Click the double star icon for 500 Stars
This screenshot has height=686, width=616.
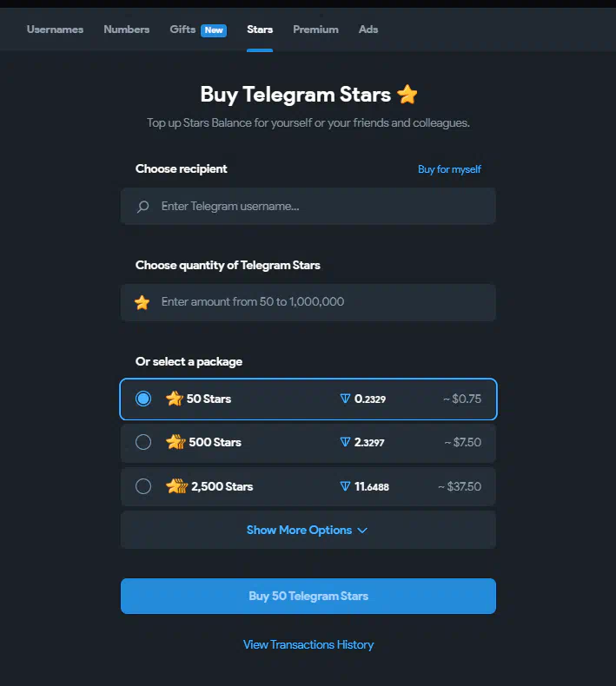tap(176, 442)
